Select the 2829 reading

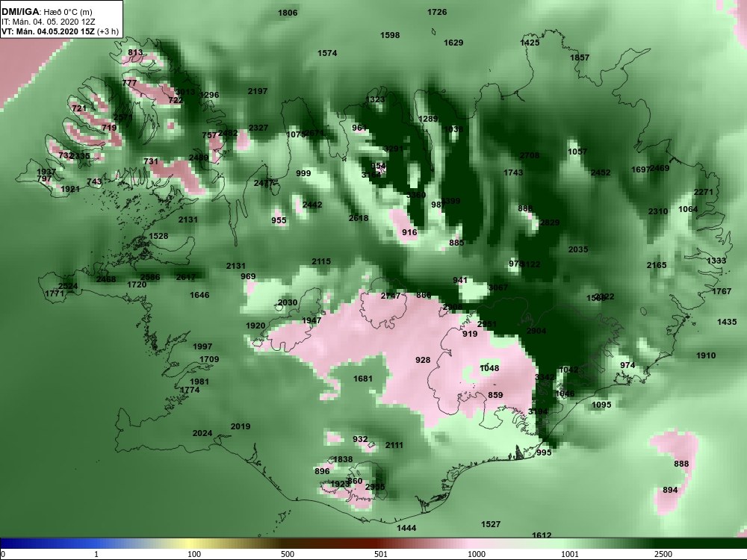(x=549, y=223)
